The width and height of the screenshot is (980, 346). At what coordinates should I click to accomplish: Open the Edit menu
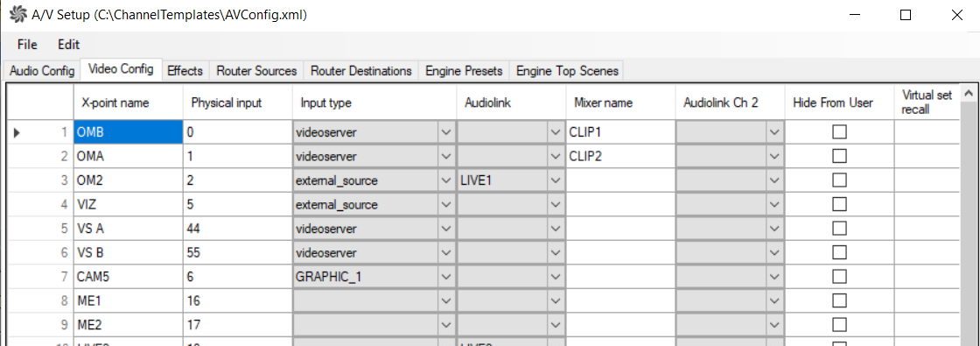[69, 45]
